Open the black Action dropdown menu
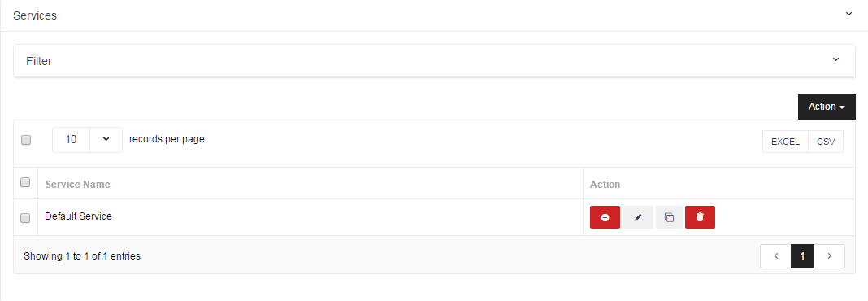This screenshot has width=868, height=301. pos(827,107)
